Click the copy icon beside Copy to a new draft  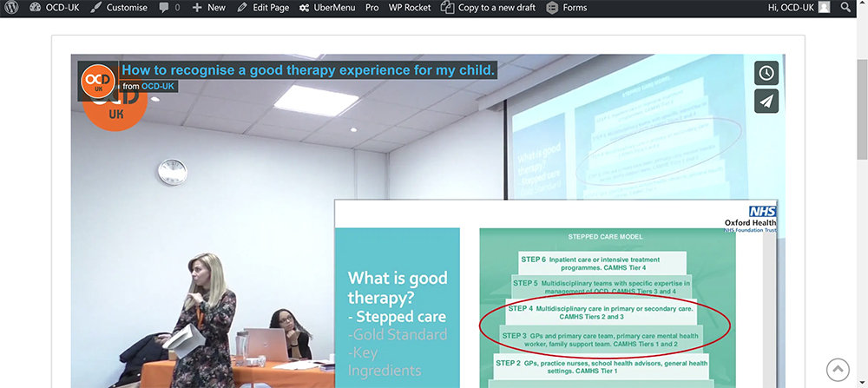pos(447,7)
